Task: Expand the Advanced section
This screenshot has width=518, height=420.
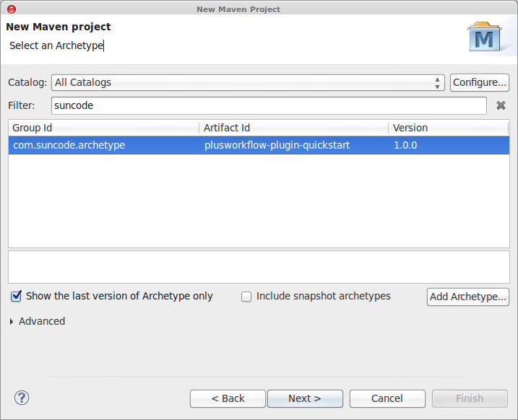Action: click(x=12, y=321)
